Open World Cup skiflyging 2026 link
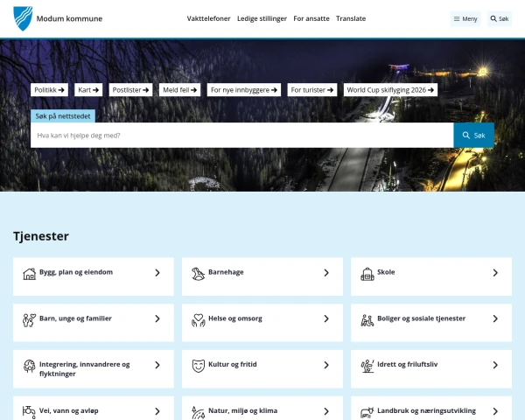 click(x=390, y=90)
